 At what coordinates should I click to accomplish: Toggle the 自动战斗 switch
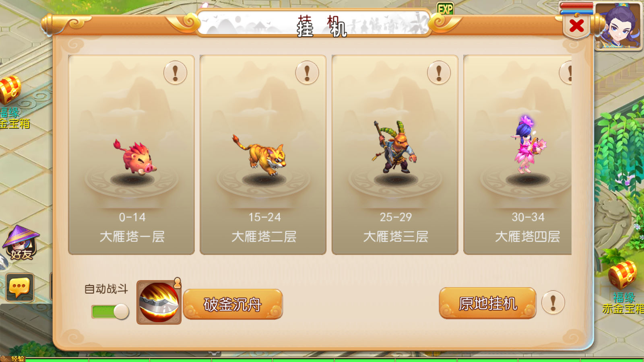(110, 311)
